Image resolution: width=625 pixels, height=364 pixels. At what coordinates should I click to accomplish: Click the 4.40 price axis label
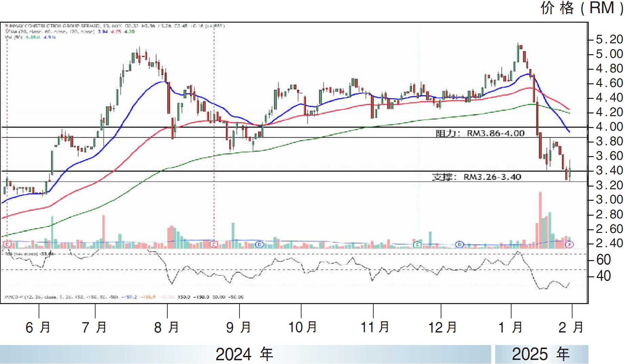609,98
